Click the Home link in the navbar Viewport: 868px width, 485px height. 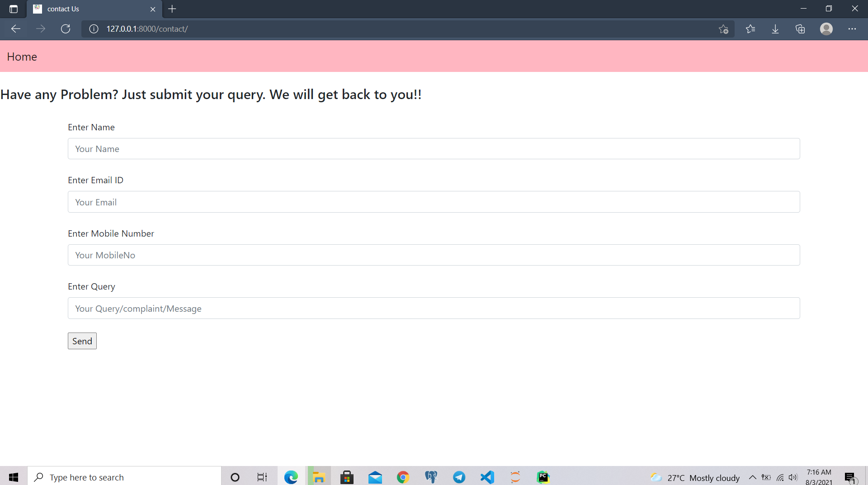22,56
